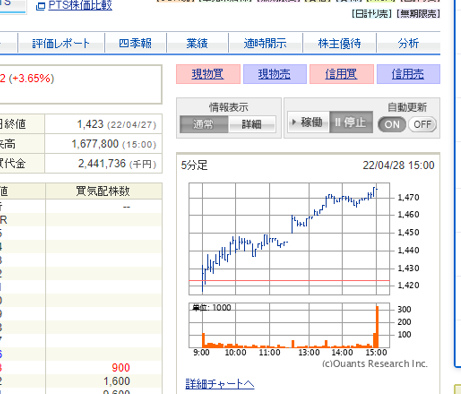Click the 買気配株数 column header

pos(103,191)
